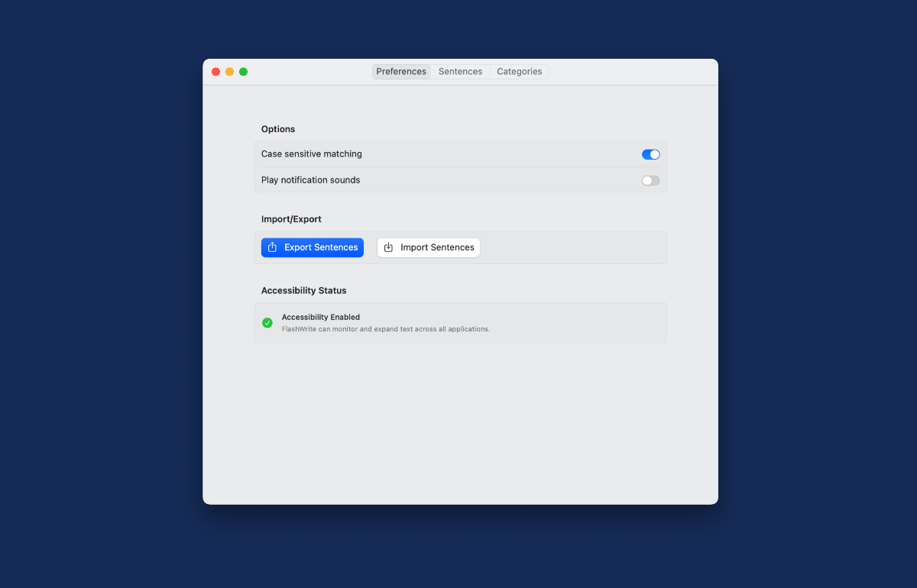Disable case sensitive matching switch
917x588 pixels.
(650, 154)
